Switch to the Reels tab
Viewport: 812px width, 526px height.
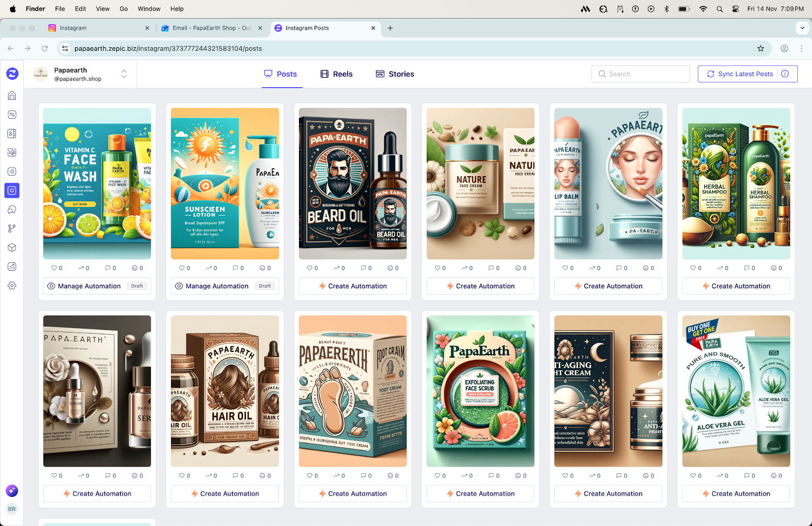[x=336, y=74]
